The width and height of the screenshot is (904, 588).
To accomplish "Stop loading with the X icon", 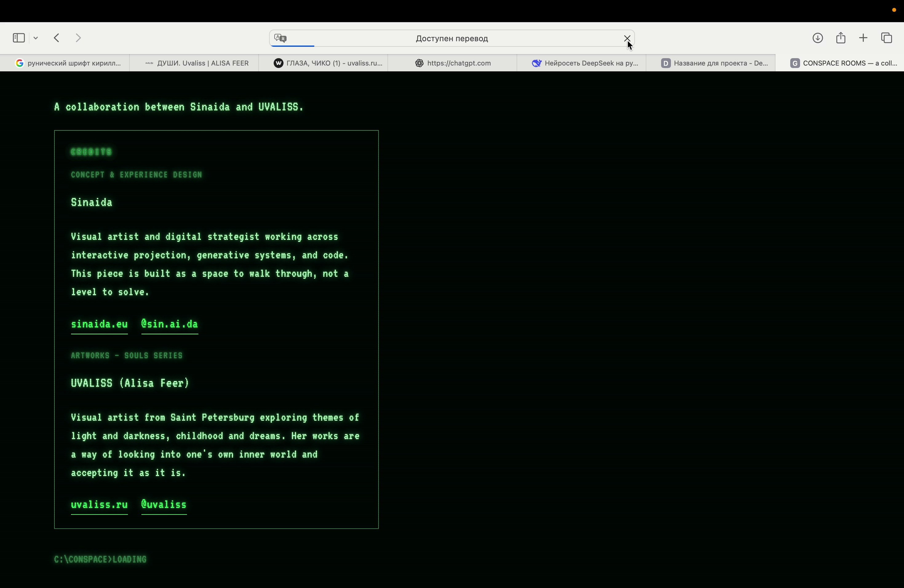I will click(x=627, y=38).
